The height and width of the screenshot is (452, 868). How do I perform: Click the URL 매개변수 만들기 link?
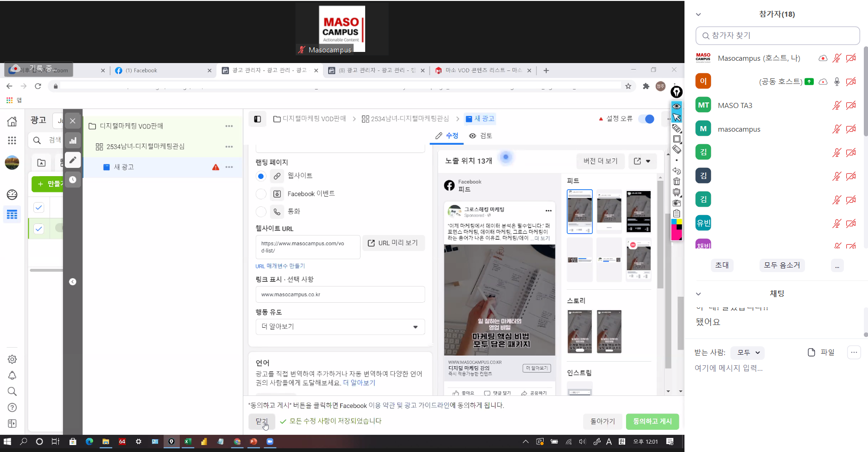coord(280,266)
